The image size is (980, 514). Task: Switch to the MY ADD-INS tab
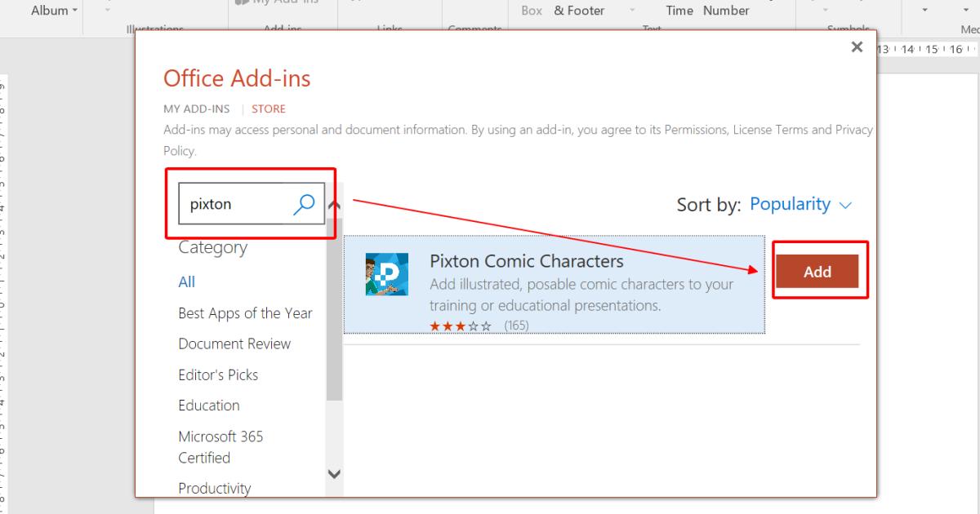(196, 109)
